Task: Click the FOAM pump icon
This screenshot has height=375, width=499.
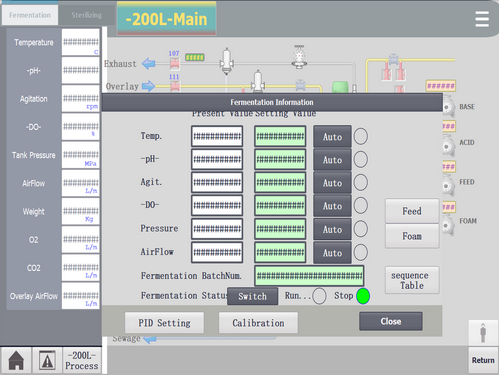Action: click(448, 225)
